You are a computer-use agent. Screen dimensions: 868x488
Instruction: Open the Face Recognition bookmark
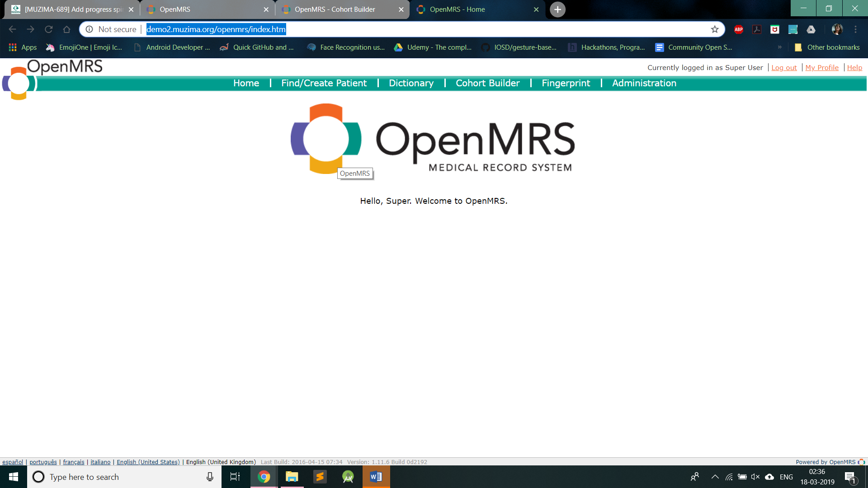point(346,47)
